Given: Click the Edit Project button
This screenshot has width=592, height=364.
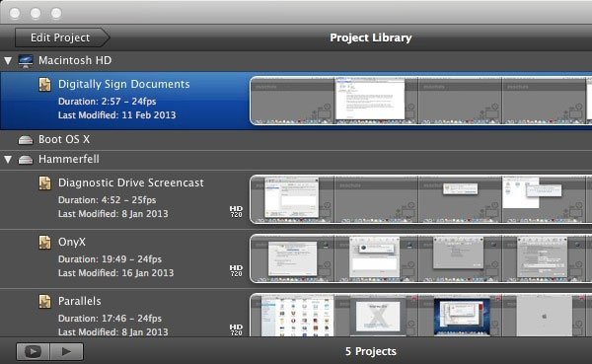Looking at the screenshot, I should point(61,37).
